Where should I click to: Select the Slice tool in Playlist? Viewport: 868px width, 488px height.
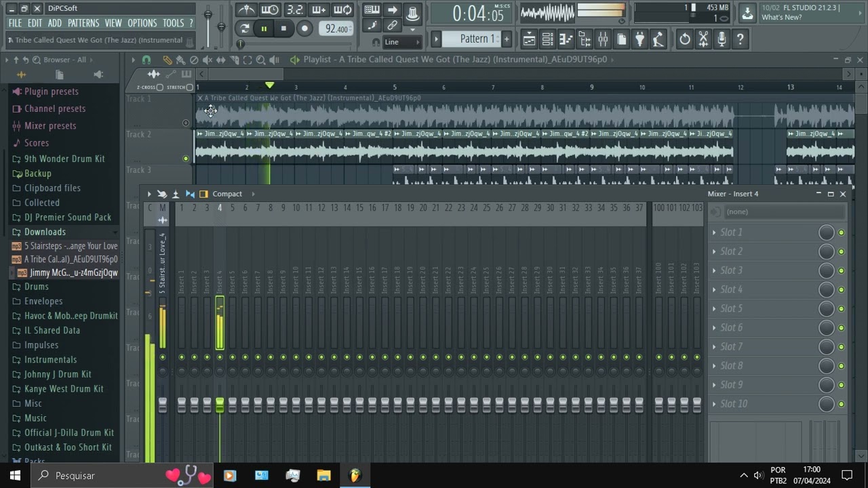(234, 60)
